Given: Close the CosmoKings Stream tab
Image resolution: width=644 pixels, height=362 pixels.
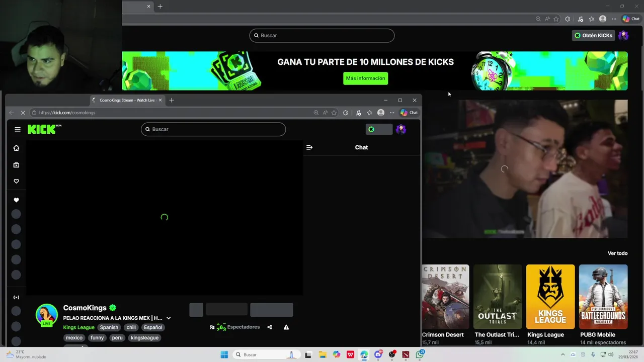Looking at the screenshot, I should coord(160,100).
